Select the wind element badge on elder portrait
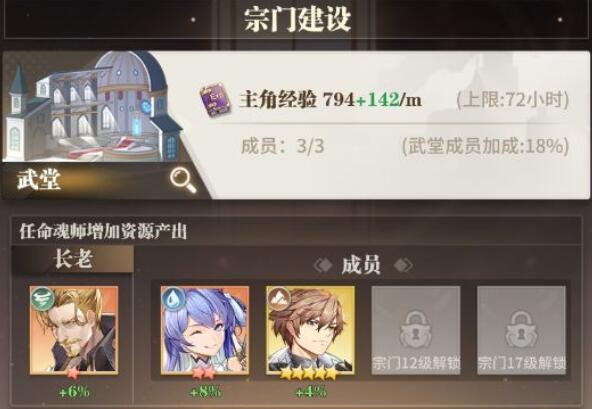The image size is (592, 409). point(42,299)
